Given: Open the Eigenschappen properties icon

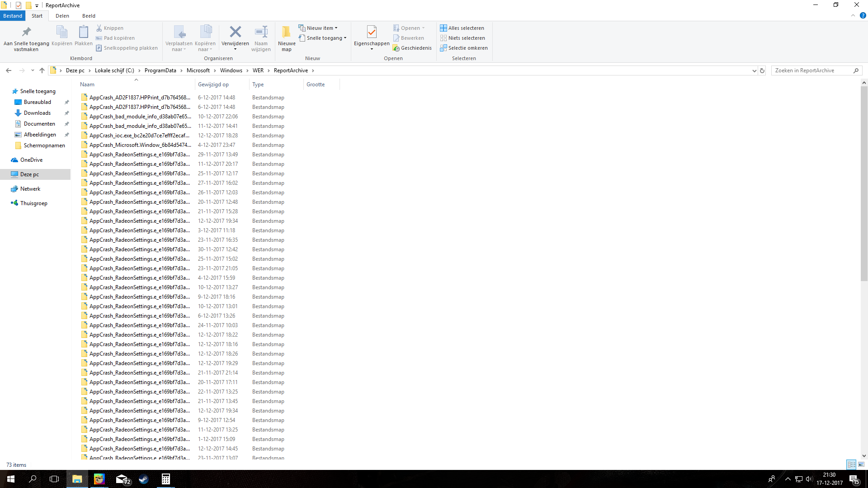Looking at the screenshot, I should tap(372, 32).
